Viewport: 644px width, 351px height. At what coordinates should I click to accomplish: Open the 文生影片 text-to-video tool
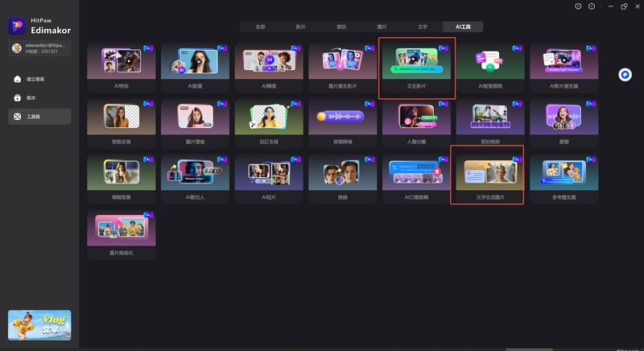point(416,68)
